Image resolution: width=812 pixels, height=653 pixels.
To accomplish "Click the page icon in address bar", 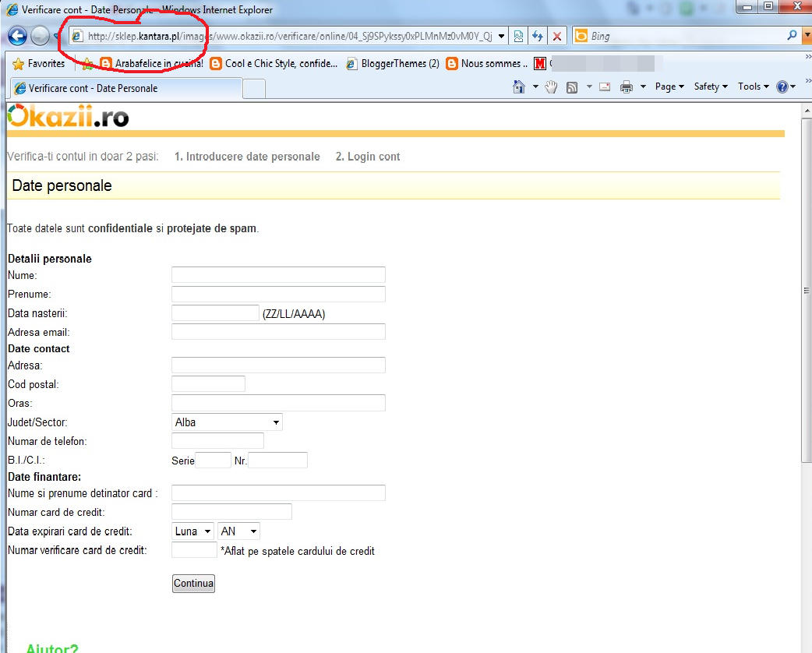I will (77, 36).
